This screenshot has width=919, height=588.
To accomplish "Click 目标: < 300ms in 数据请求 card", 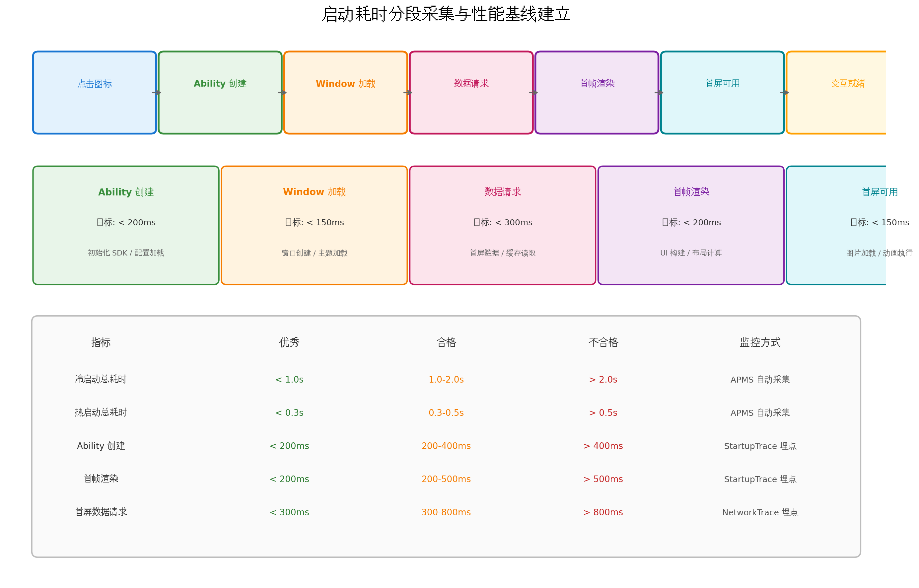I will [503, 222].
